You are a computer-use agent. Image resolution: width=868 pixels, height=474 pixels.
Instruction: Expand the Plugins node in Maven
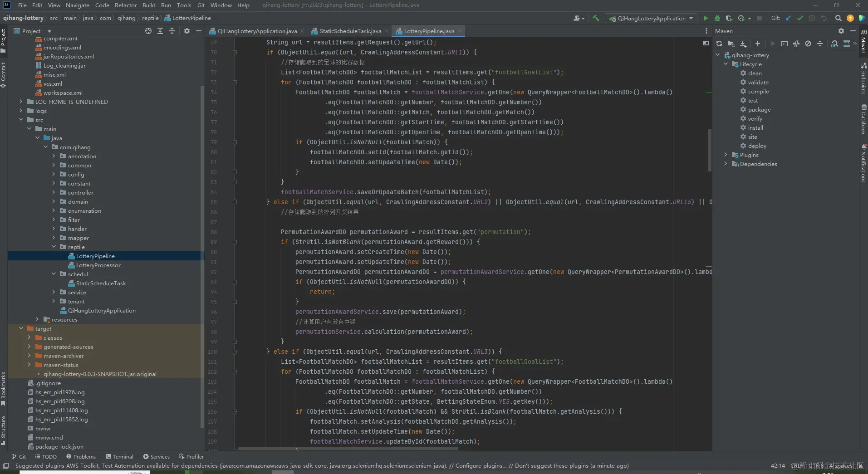[726, 155]
